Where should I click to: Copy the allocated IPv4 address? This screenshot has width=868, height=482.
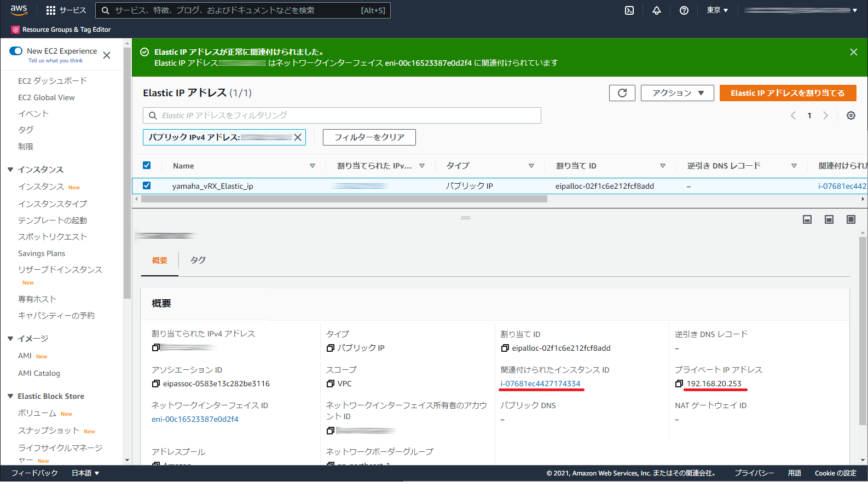coord(156,347)
